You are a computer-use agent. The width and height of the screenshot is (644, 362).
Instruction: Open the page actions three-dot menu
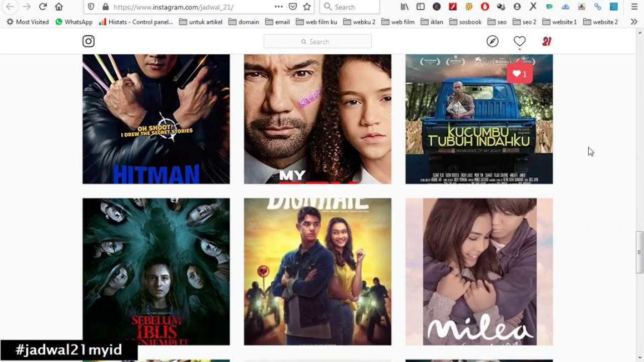tap(279, 7)
